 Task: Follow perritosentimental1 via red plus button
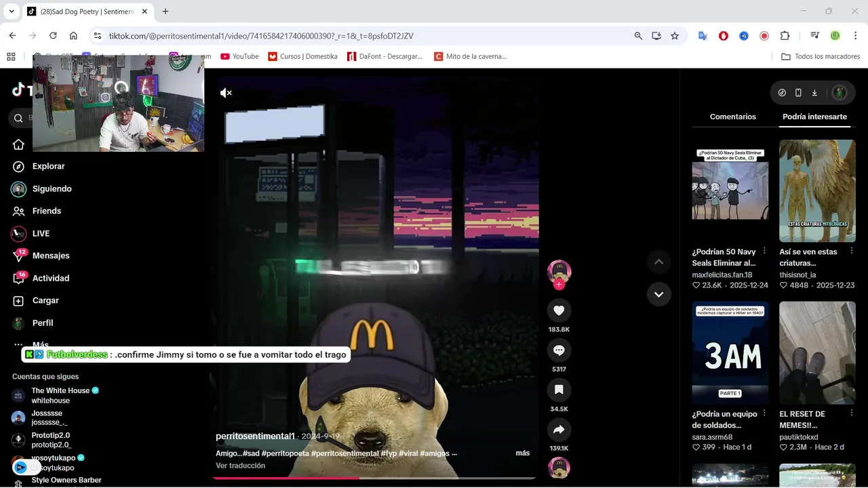pyautogui.click(x=559, y=285)
